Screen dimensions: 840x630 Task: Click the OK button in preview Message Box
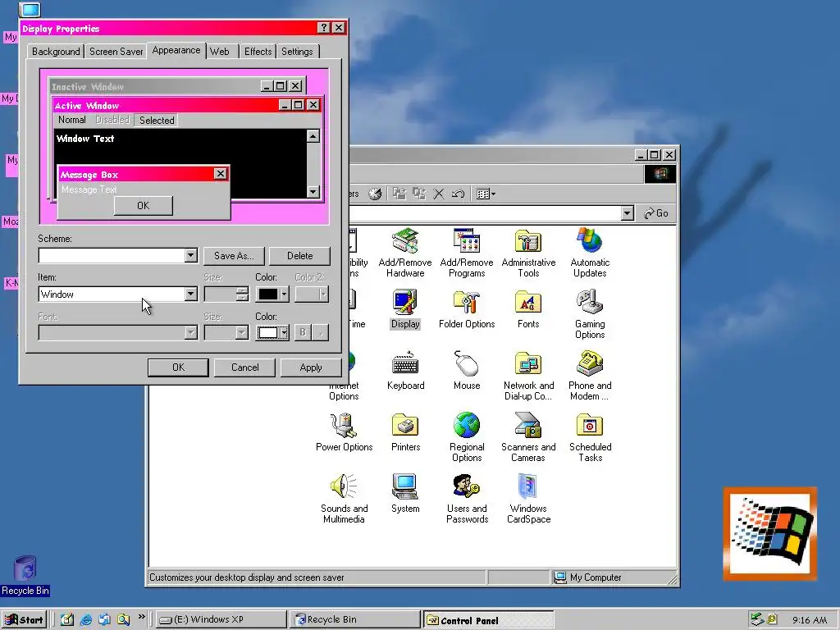[143, 206]
